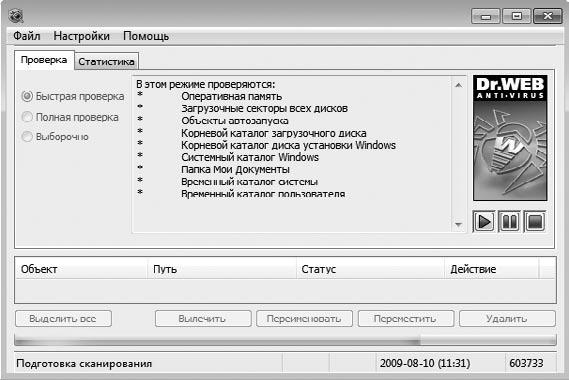Viewport: 569px width, 380px height.
Task: Pause the scan with the pause button
Action: (509, 221)
